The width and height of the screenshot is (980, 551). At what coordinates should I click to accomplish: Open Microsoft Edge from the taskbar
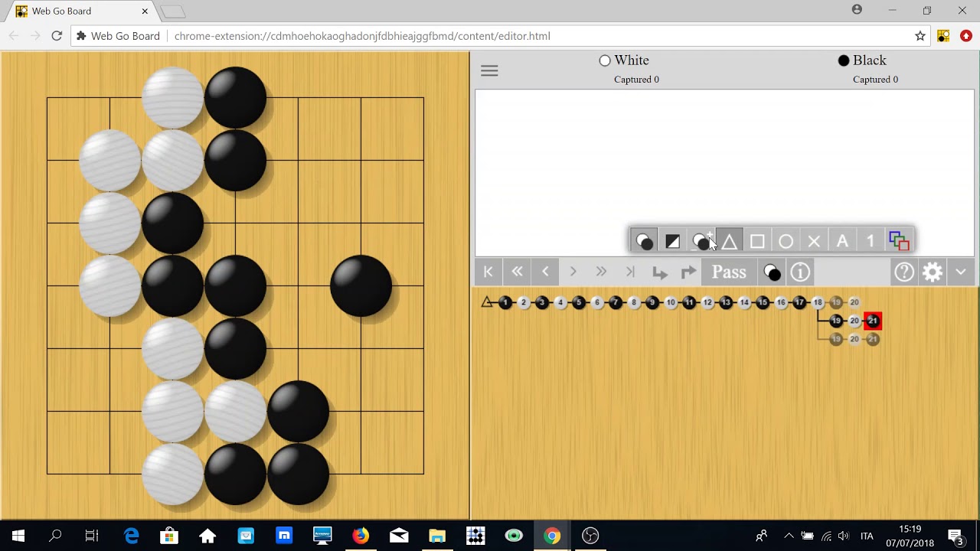(131, 536)
